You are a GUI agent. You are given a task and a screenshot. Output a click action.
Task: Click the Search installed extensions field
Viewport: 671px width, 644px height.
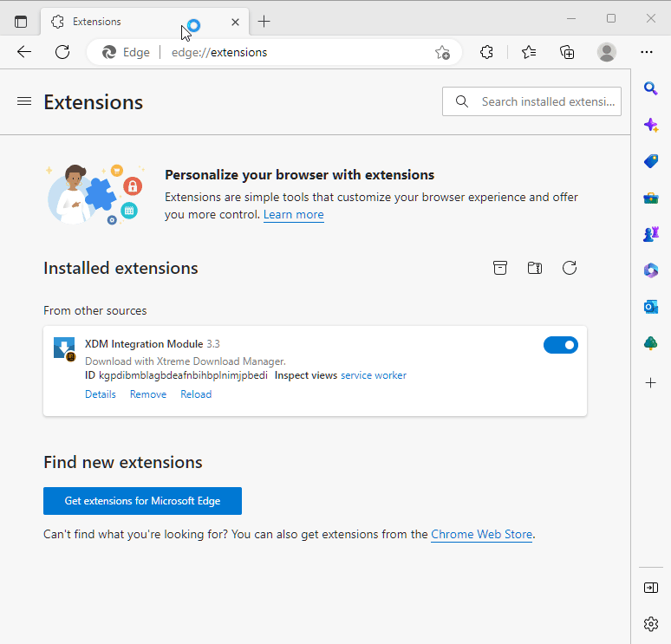pos(531,101)
